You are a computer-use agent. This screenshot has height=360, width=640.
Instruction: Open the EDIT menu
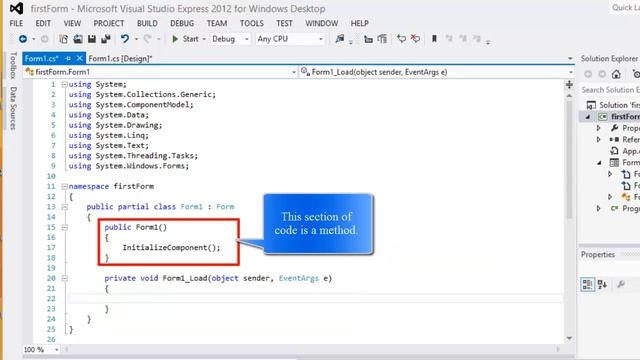click(x=43, y=24)
